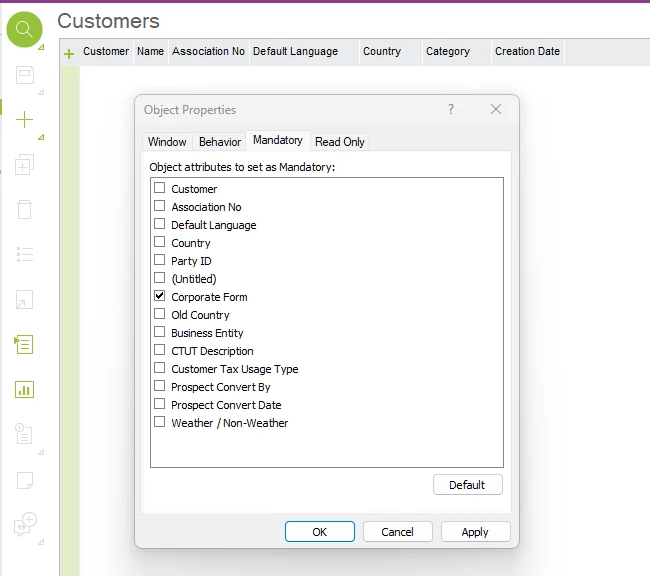This screenshot has width=650, height=576.
Task: Enable the Customer mandatory checkbox
Action: tap(160, 189)
